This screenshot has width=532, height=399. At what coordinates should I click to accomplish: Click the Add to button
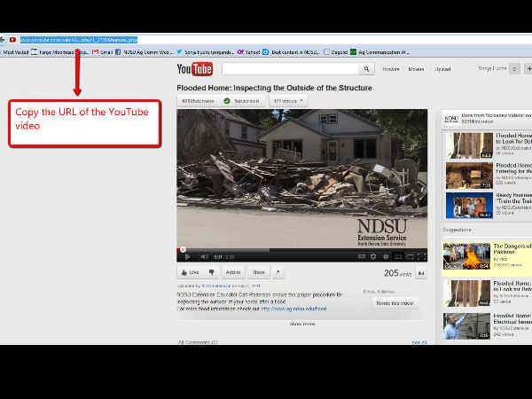click(x=233, y=272)
